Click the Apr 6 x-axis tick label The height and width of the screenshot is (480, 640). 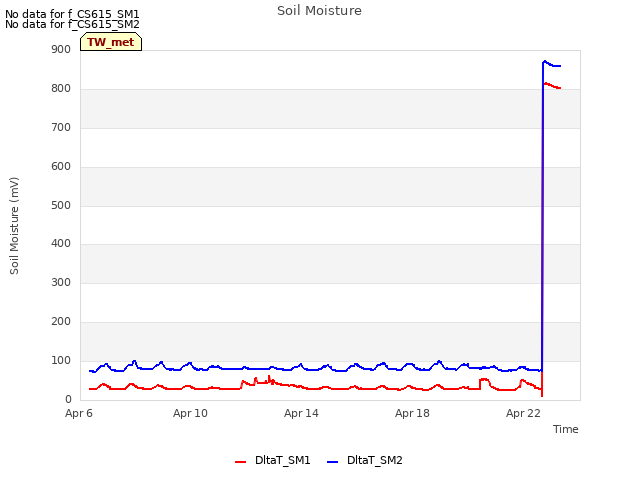tap(79, 413)
